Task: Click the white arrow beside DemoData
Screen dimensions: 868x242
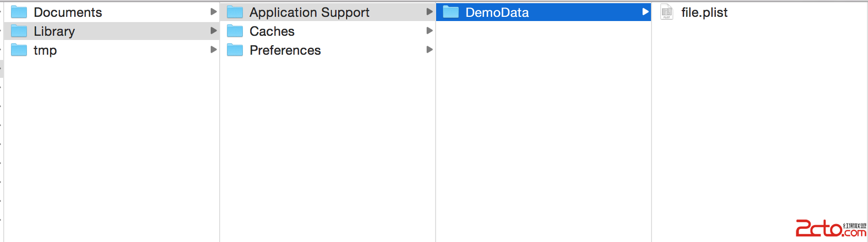Action: pos(645,12)
